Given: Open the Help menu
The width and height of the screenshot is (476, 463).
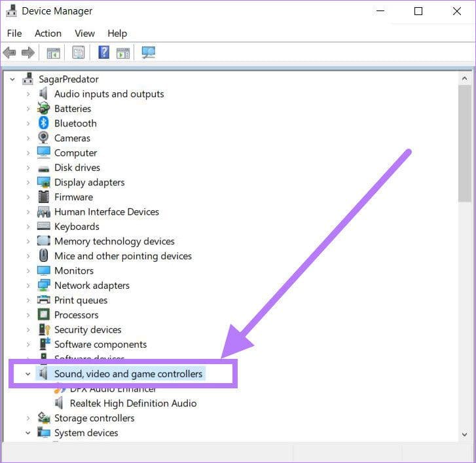Looking at the screenshot, I should [x=117, y=33].
